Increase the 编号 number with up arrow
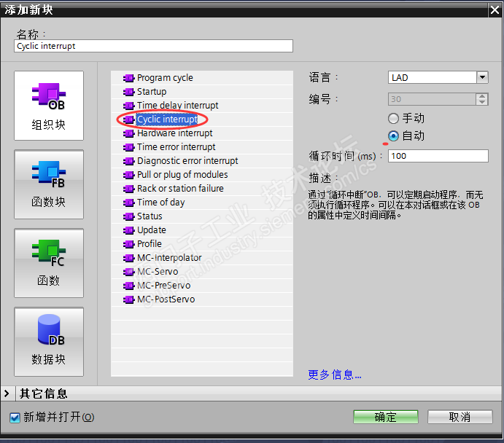The width and height of the screenshot is (504, 443). tap(482, 96)
